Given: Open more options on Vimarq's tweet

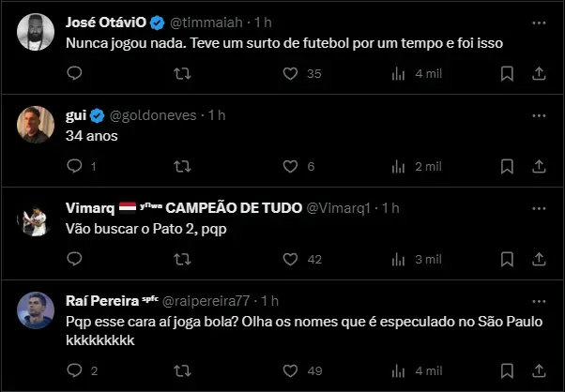Looking at the screenshot, I should pyautogui.click(x=539, y=207).
